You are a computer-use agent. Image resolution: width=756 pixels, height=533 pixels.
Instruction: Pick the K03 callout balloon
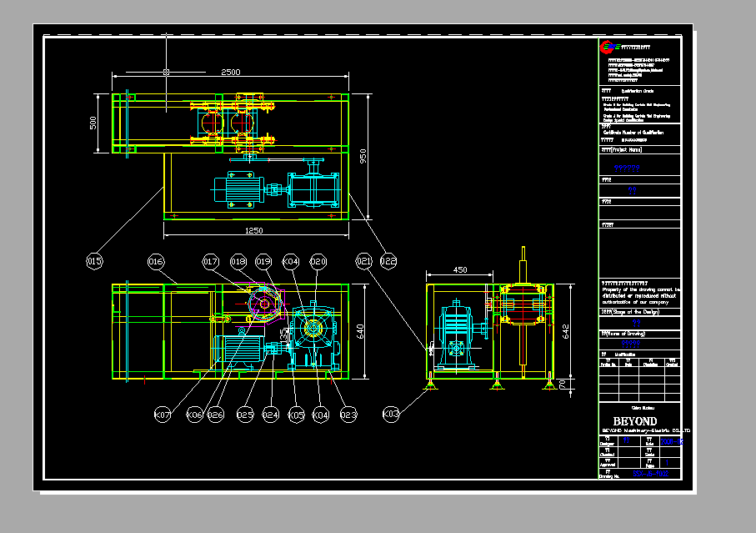tap(390, 413)
